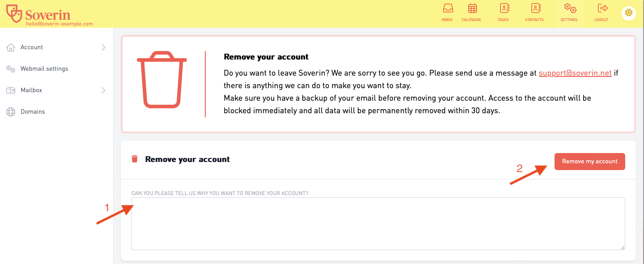
Task: Click the Account home icon in sidebar
Action: [11, 47]
